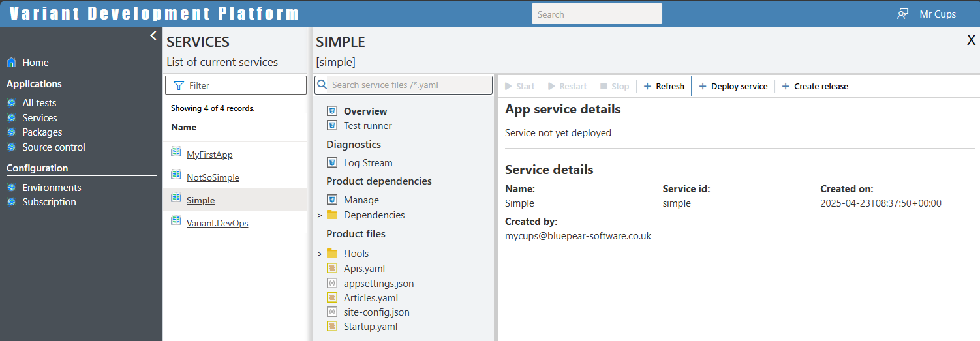Click the Home icon in sidebar

coord(11,63)
